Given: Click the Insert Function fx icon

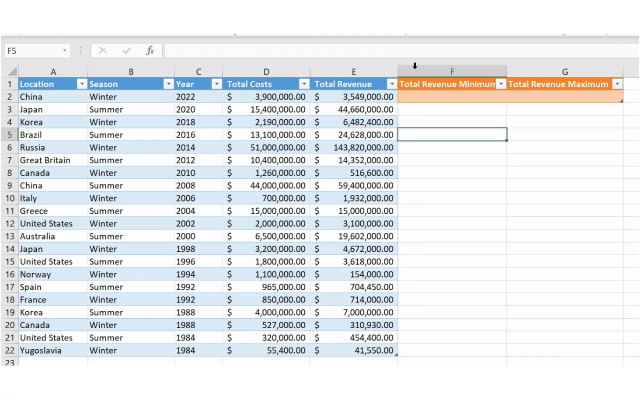Looking at the screenshot, I should click(x=150, y=51).
